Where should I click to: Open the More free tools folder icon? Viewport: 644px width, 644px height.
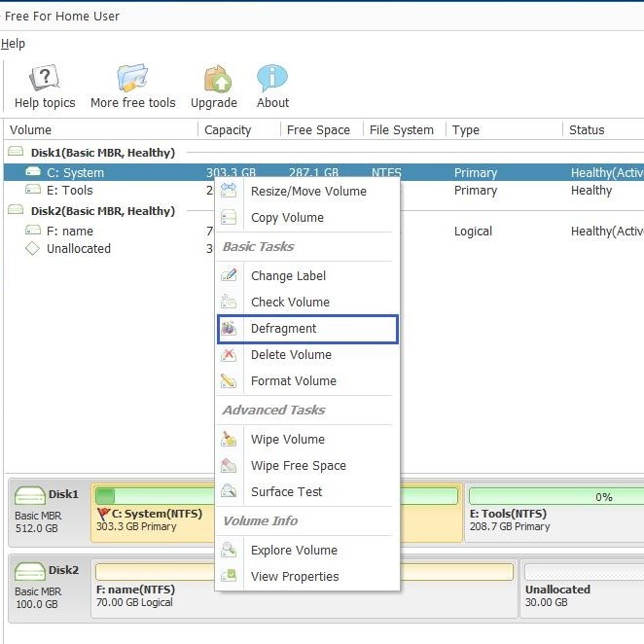tap(132, 77)
